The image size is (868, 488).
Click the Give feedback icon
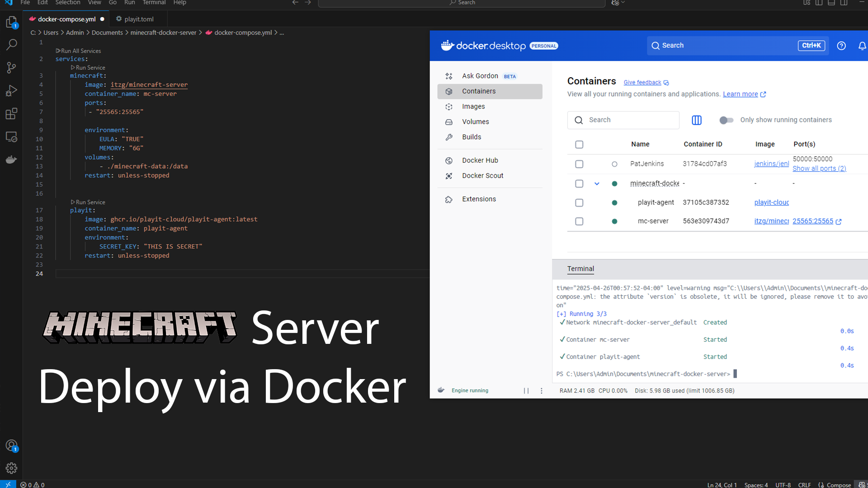tap(666, 83)
